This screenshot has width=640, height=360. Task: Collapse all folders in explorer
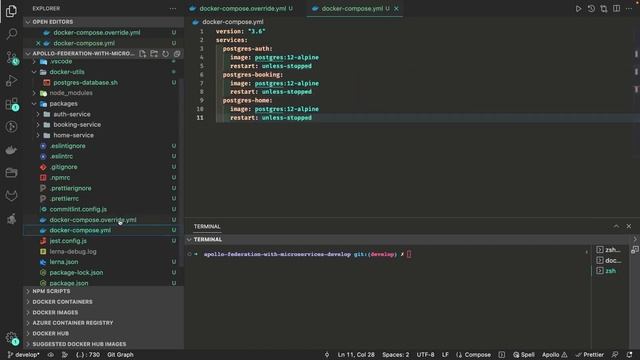pyautogui.click(x=177, y=53)
